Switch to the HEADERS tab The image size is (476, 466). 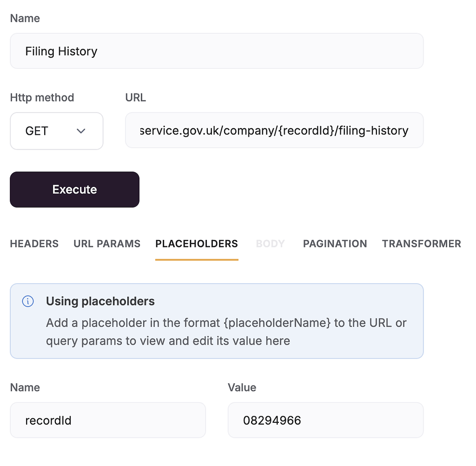coord(34,243)
